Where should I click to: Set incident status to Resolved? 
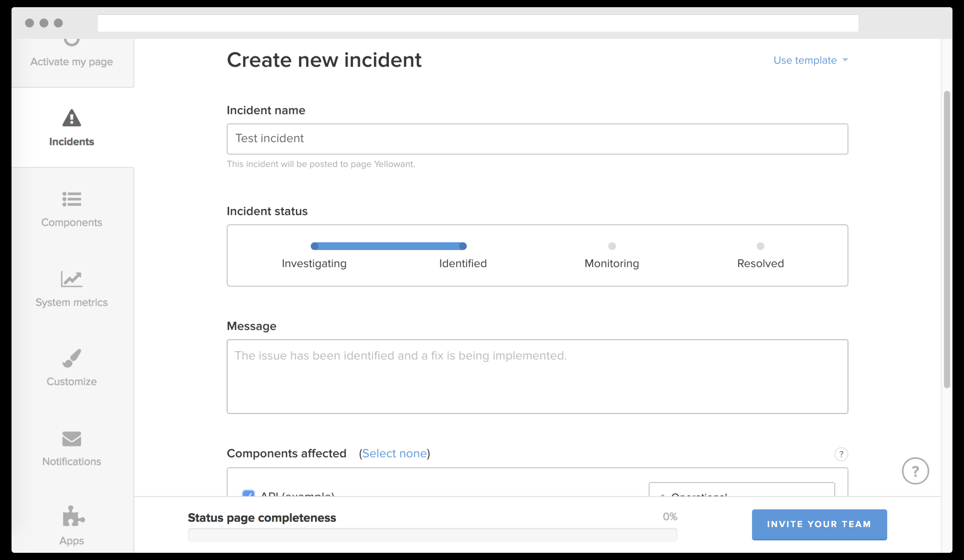tap(760, 247)
